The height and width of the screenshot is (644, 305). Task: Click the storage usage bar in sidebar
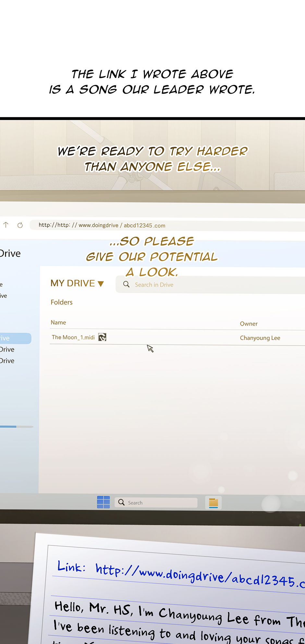pos(16,427)
